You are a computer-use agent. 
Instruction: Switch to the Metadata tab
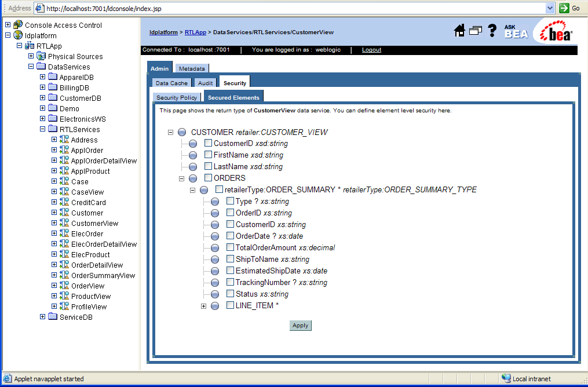[x=192, y=68]
